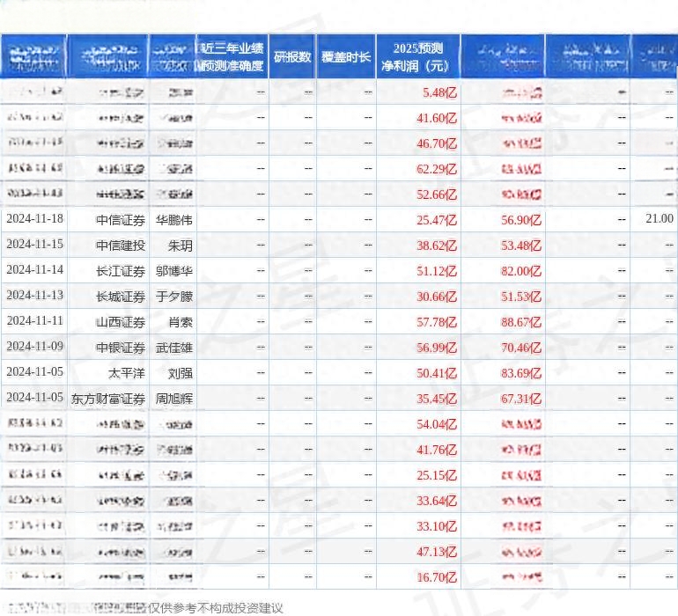
Task: Click the value 70.46亿
Action: 521,348
